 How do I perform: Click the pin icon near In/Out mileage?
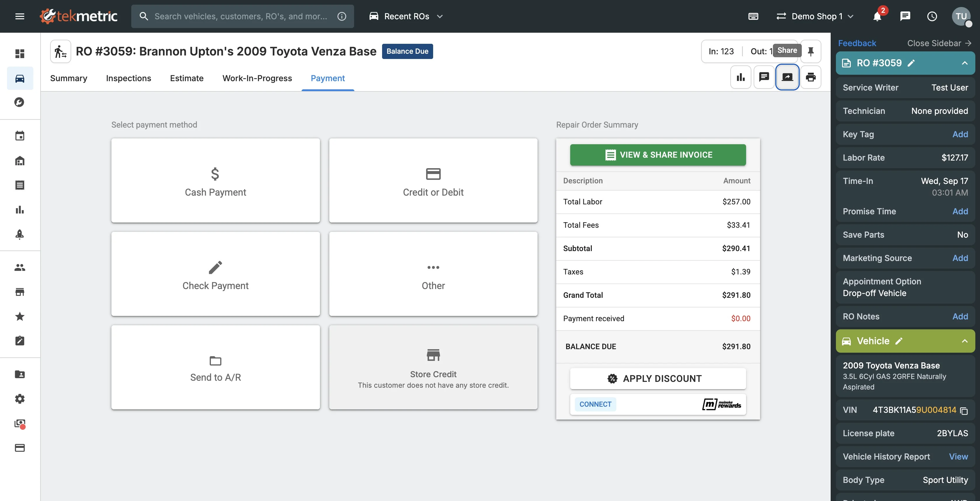click(x=810, y=51)
